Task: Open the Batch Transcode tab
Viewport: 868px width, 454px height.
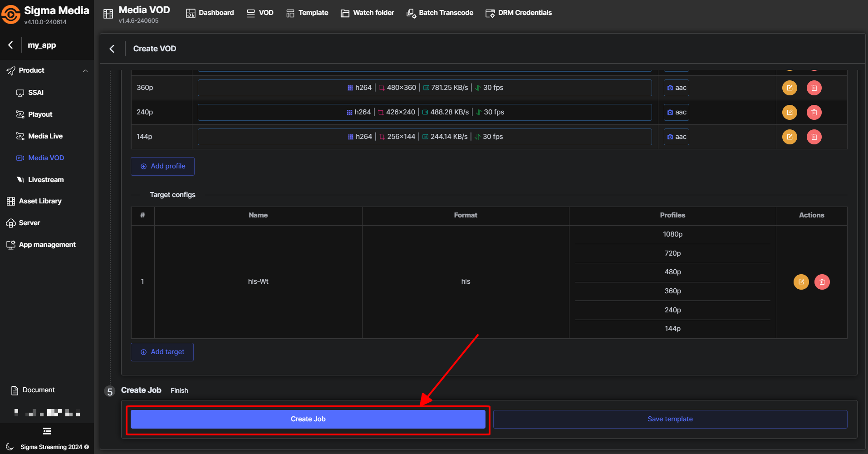Action: pyautogui.click(x=440, y=13)
